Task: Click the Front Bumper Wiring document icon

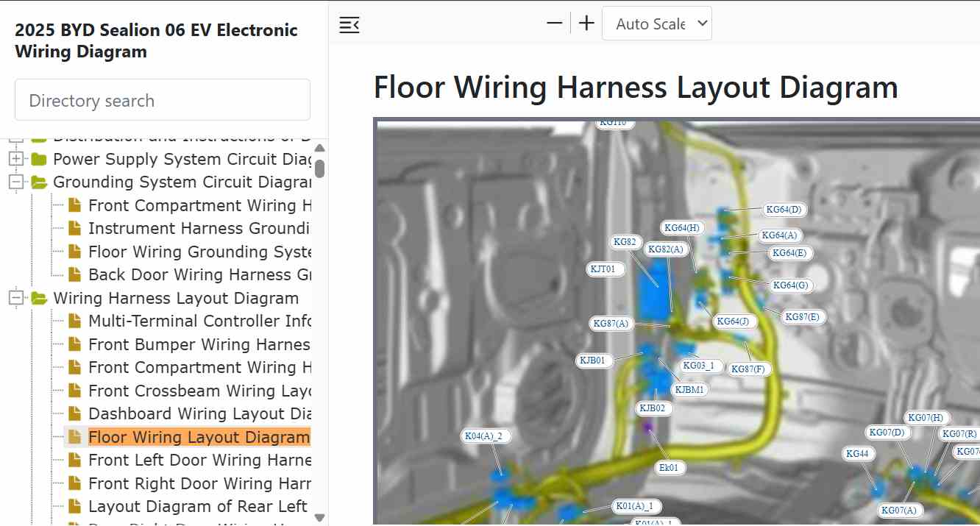Action: (x=74, y=344)
